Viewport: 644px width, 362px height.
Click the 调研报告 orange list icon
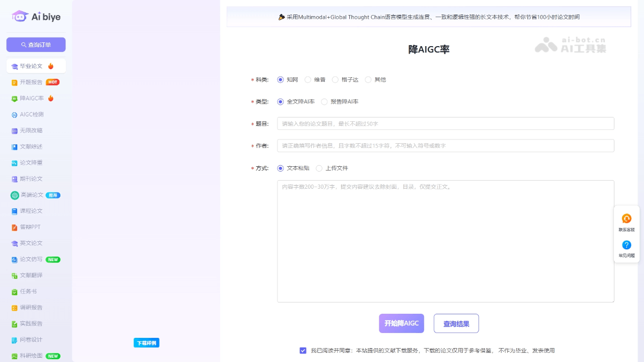point(14,308)
